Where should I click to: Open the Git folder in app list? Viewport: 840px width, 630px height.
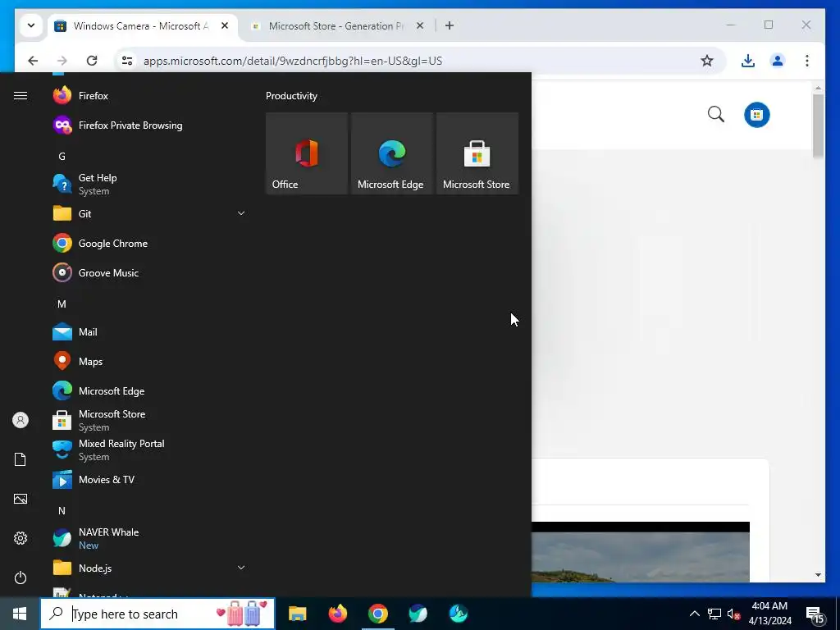tap(149, 214)
